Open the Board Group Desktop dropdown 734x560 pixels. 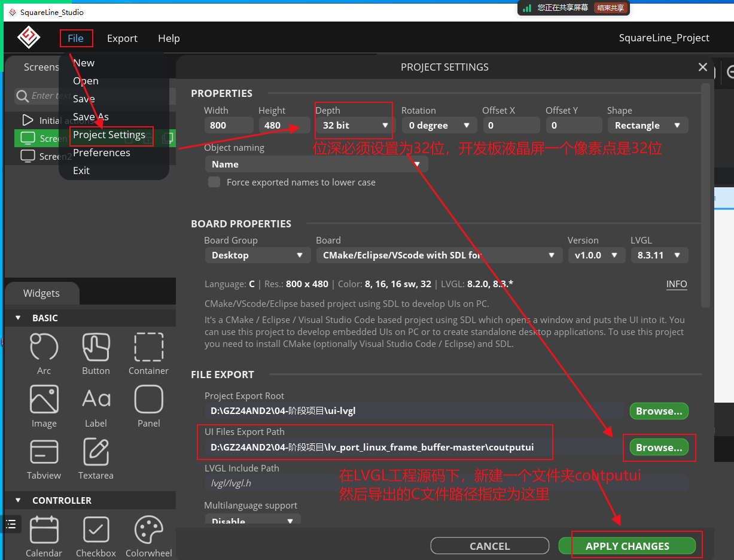pos(257,255)
